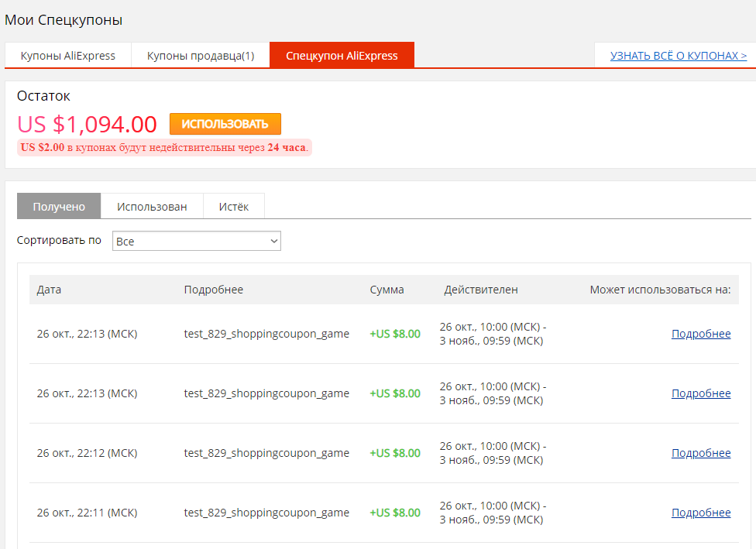
Task: Open УЗНАТЬ ВСЁ О КУПОНАХ link
Action: 679,56
